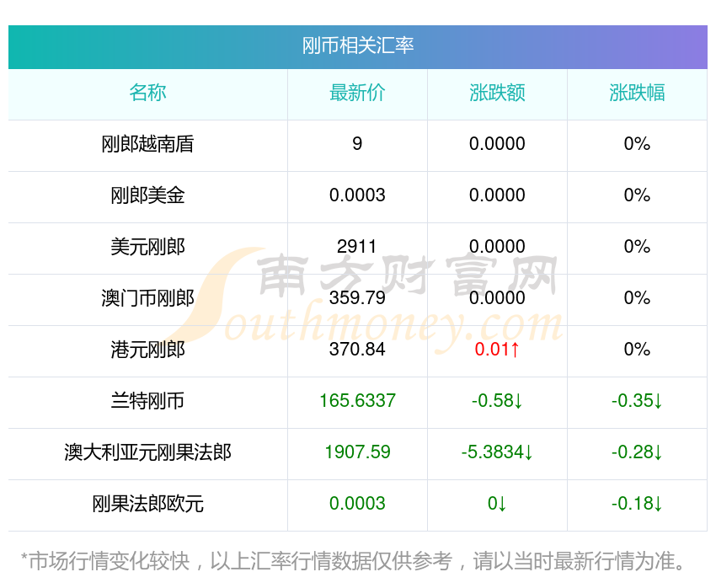This screenshot has width=716, height=588.
Task: Click the latest price 359.79
Action: click(357, 298)
